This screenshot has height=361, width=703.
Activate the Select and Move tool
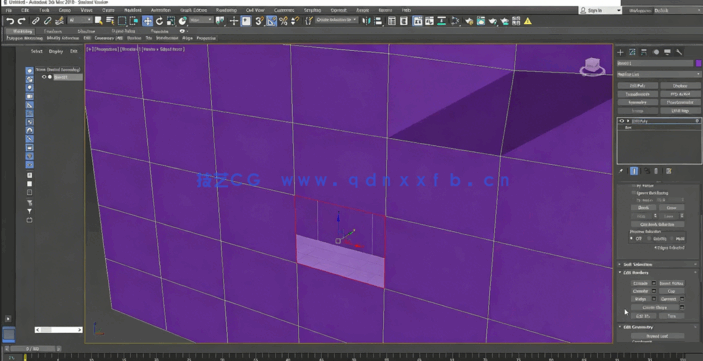coord(148,21)
